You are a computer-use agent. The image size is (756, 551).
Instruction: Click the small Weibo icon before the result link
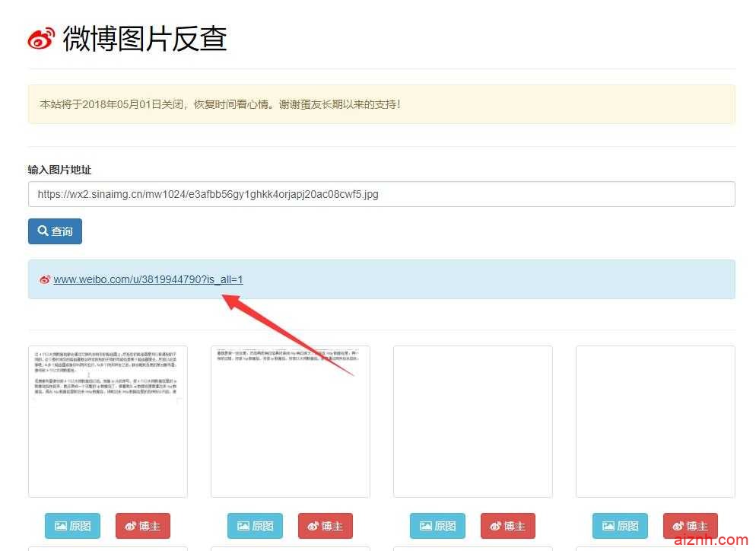(45, 279)
